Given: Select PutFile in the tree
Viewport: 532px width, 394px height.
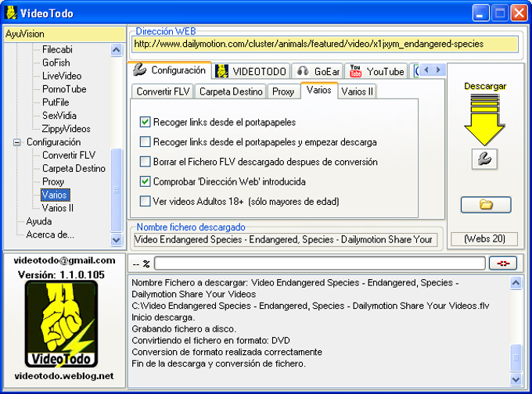Looking at the screenshot, I should [x=56, y=102].
